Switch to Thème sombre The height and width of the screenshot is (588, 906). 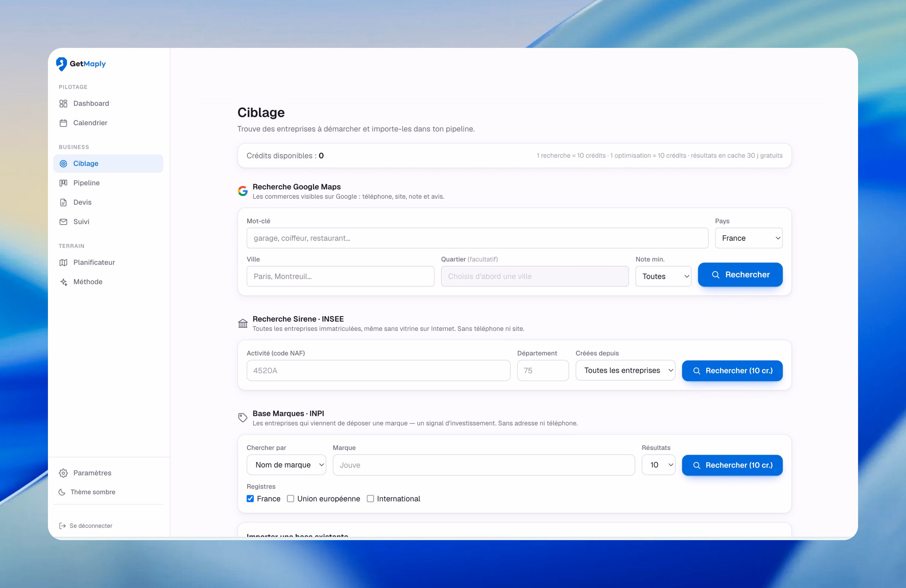108,492
